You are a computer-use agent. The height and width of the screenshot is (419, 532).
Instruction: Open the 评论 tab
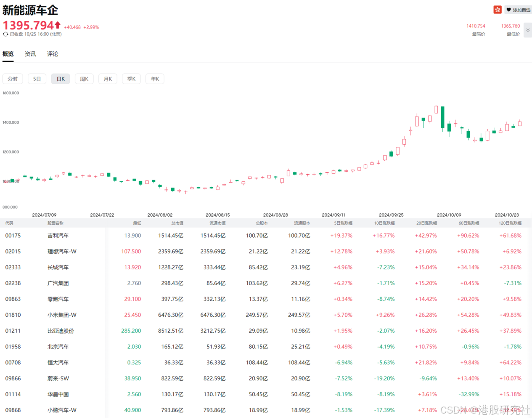(53, 54)
